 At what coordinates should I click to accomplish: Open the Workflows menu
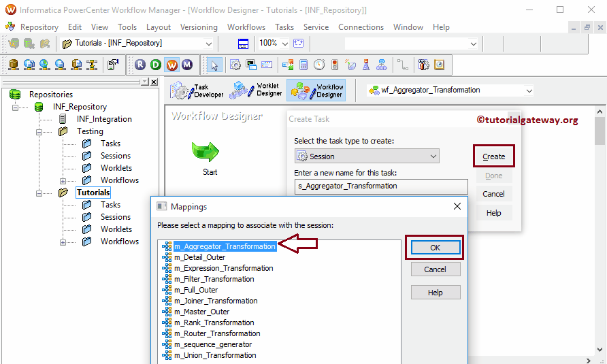click(x=246, y=27)
